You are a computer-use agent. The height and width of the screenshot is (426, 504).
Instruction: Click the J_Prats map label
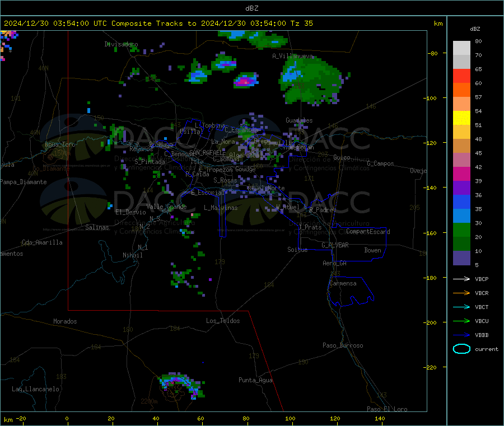click(310, 227)
